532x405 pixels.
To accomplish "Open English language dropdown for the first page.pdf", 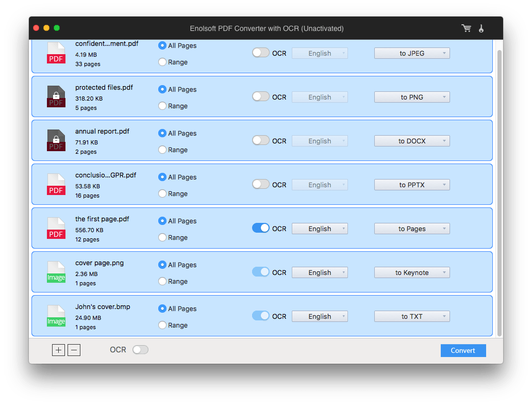I will [x=320, y=229].
